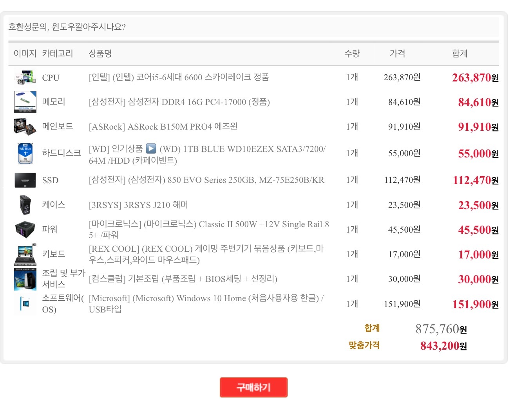
Task: Select the 케이스 category cell
Action: 54,205
